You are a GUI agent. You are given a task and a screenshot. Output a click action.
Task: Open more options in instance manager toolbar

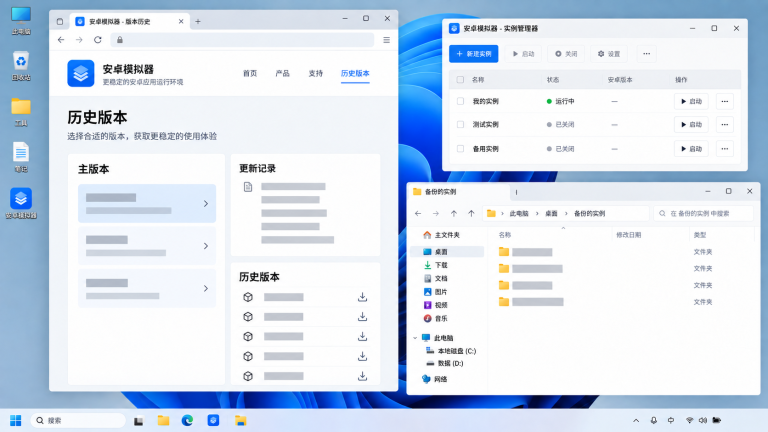647,54
